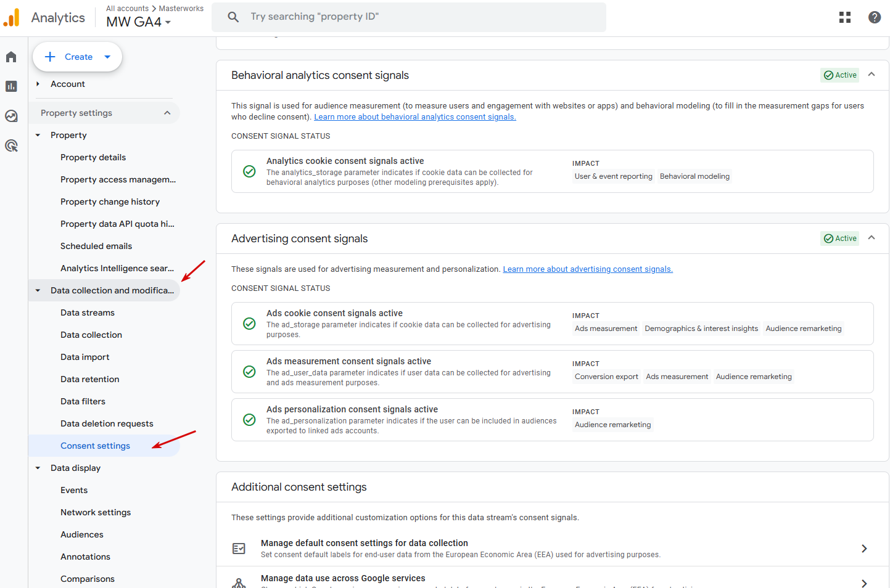The image size is (890, 588).
Task: Click All accounts breadcrumb
Action: coord(127,9)
